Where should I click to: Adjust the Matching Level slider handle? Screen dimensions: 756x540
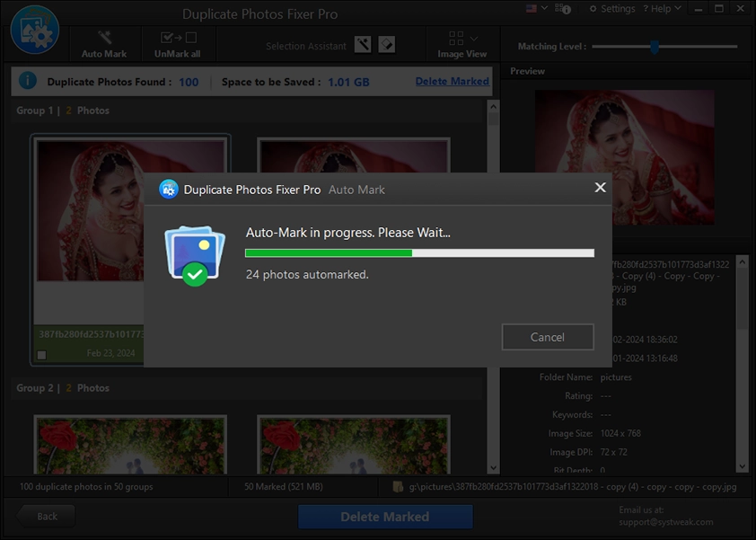click(x=655, y=47)
